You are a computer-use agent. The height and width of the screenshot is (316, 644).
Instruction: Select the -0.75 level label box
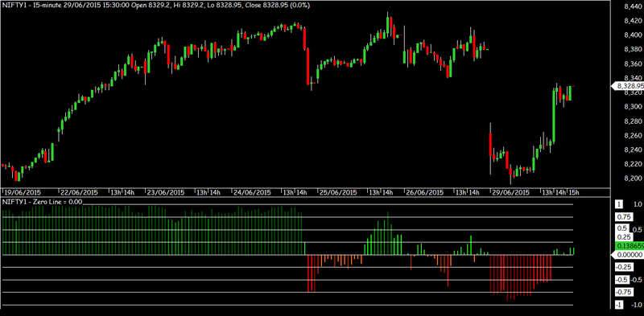(x=623, y=292)
